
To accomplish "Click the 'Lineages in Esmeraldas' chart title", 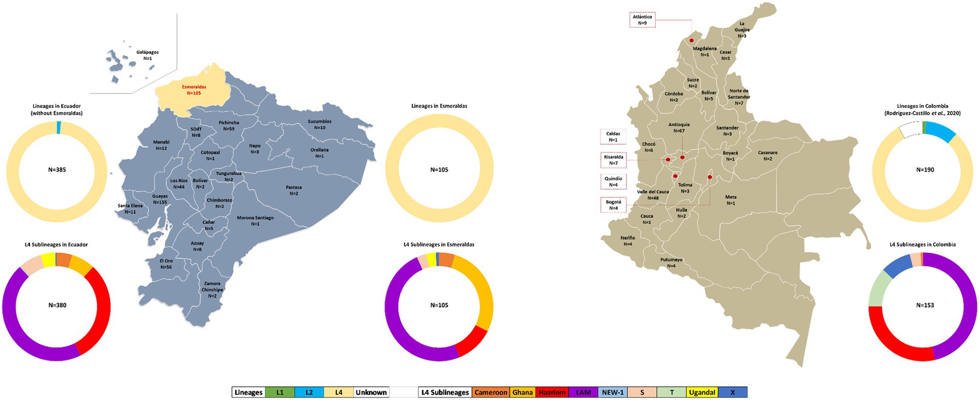I will (439, 106).
